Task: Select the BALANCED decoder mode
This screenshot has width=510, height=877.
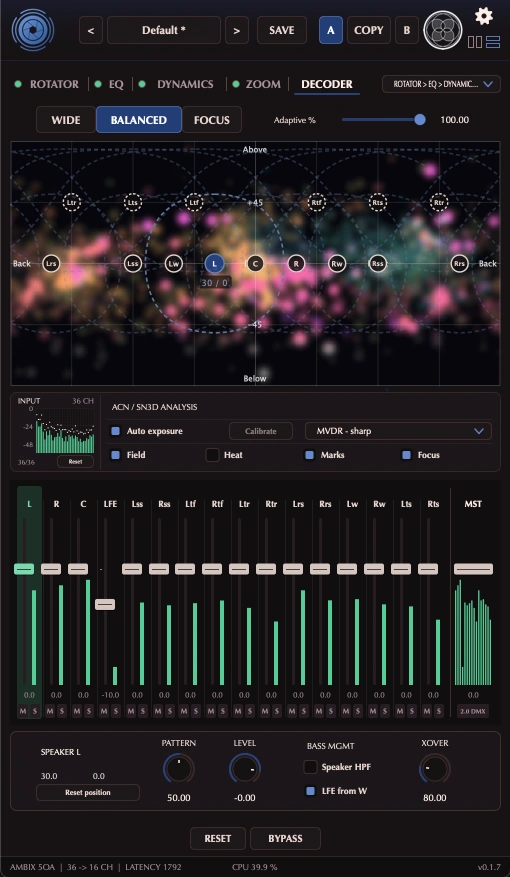Action: point(139,120)
